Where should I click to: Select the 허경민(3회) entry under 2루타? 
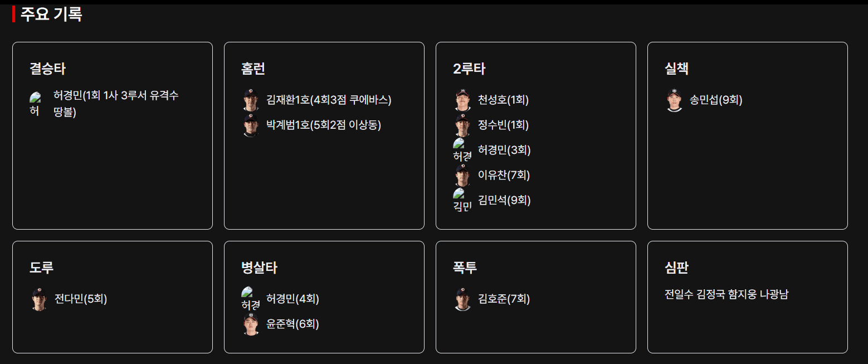click(x=504, y=151)
